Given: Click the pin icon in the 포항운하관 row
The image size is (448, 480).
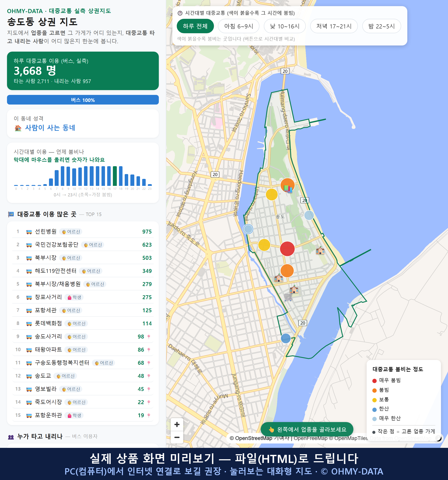Looking at the screenshot, I should (149, 415).
